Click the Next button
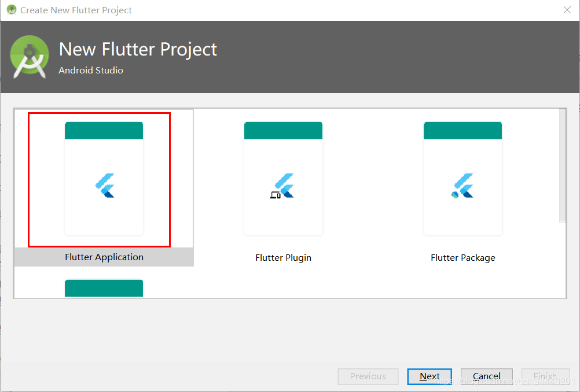This screenshot has height=392, width=580. (x=430, y=376)
